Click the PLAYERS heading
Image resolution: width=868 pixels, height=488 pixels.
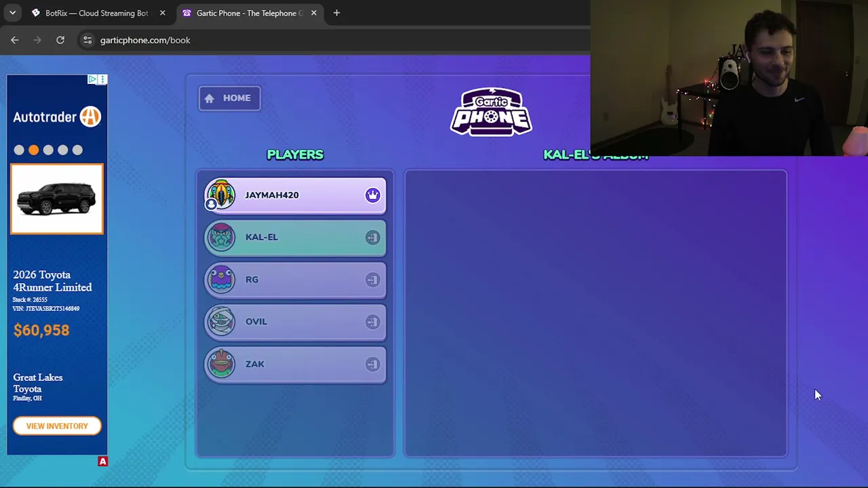click(x=295, y=155)
